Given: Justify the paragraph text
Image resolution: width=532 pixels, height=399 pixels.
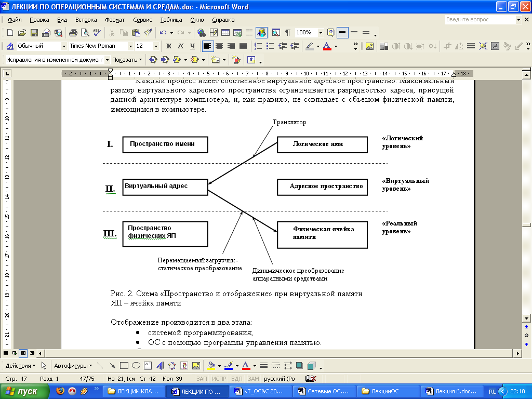Looking at the screenshot, I should pyautogui.click(x=243, y=46).
